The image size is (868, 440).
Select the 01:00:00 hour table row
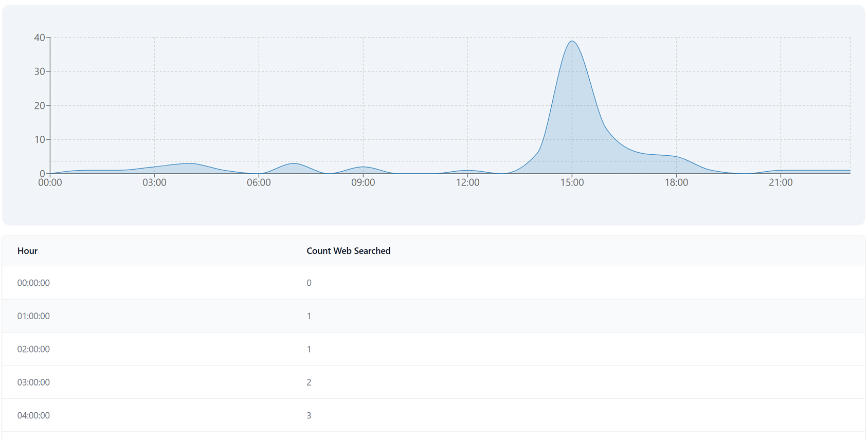tap(33, 316)
